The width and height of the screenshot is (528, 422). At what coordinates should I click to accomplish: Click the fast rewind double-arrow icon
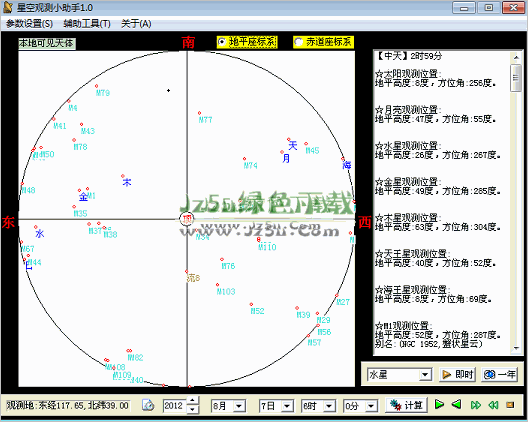point(493,405)
